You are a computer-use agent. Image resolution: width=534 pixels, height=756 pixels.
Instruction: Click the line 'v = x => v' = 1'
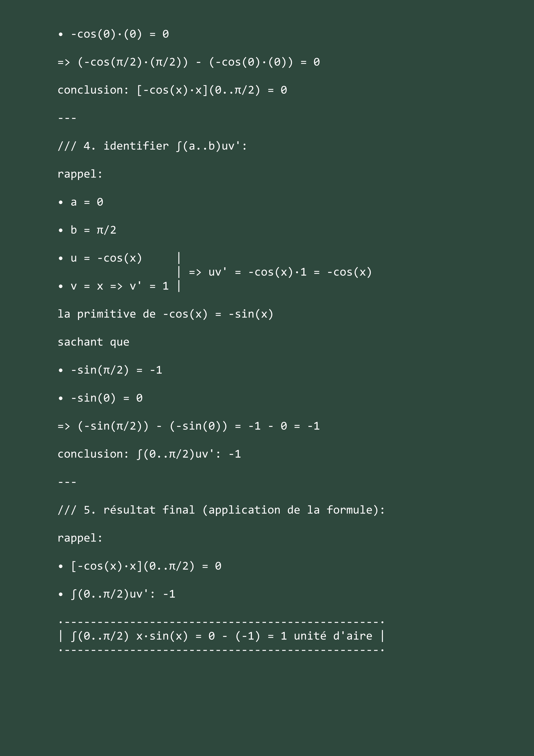pyautogui.click(x=113, y=286)
